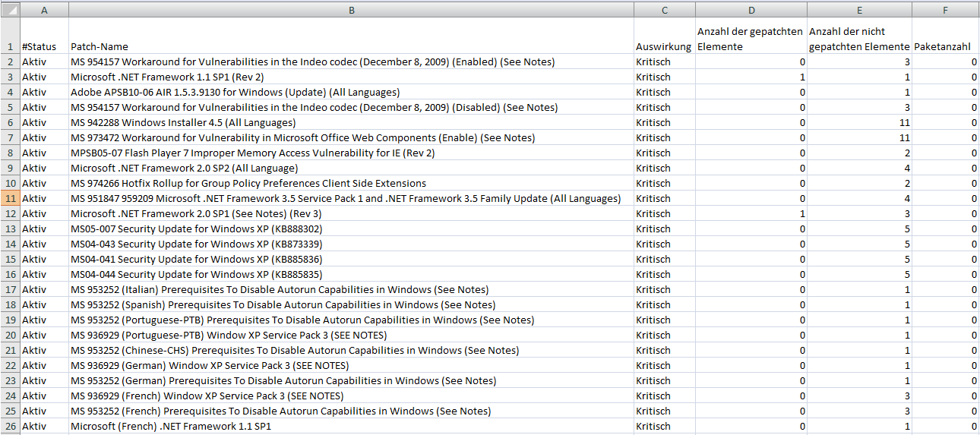The image size is (980, 435).
Task: Select MS 951847 959209 .NET Framework 3.5 cell
Action: 351,198
